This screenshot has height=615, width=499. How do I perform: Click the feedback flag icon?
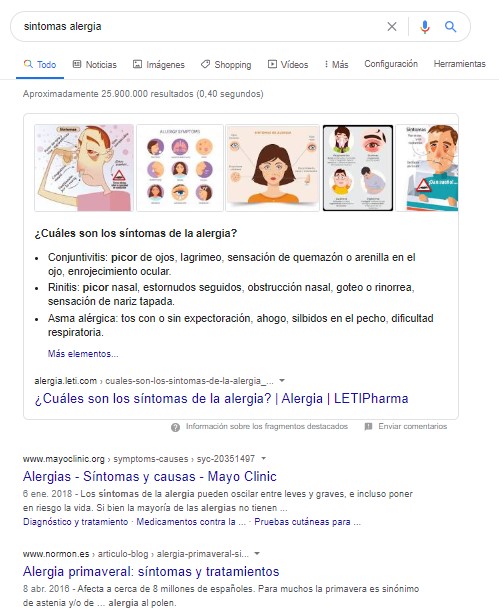pos(368,426)
